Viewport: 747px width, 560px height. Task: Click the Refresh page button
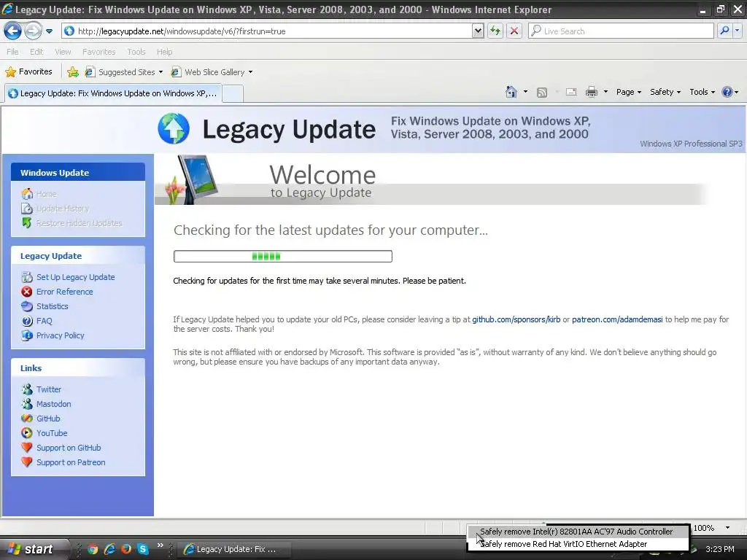[495, 31]
